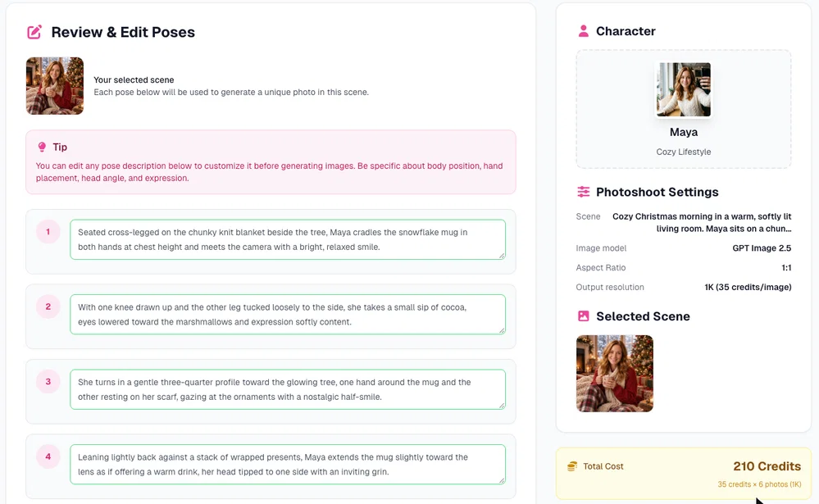Click the edit pencil icon beside Review & Edit Poses
The image size is (819, 504).
click(x=34, y=32)
